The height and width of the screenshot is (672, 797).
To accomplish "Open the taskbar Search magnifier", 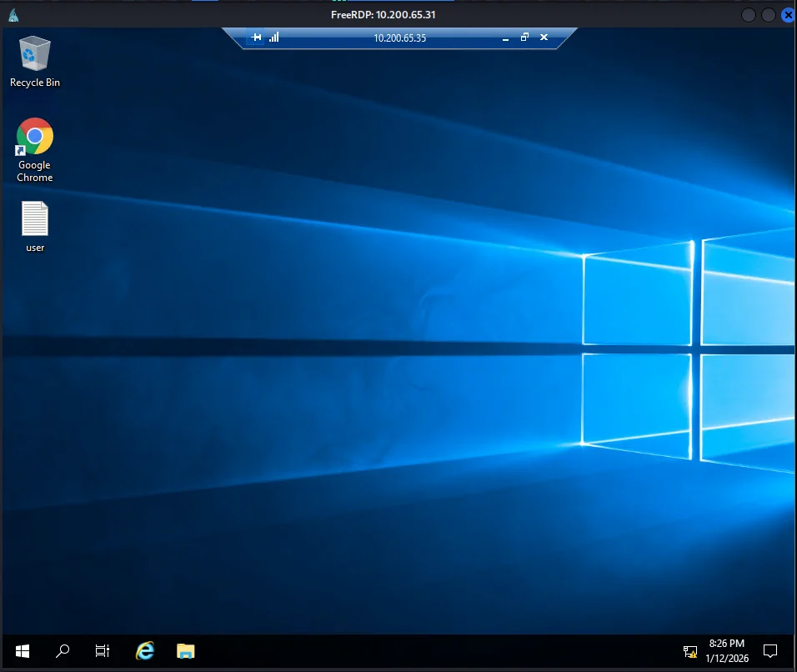I will coord(63,651).
